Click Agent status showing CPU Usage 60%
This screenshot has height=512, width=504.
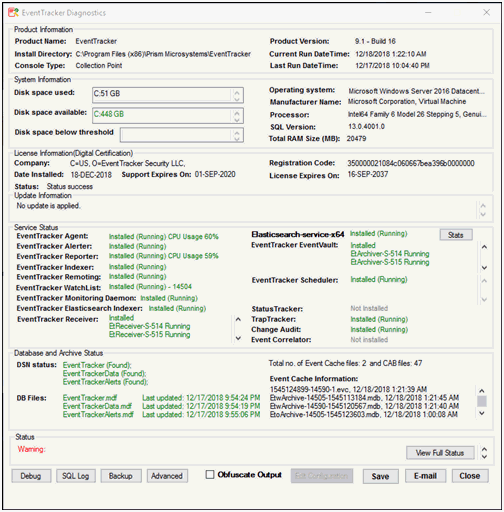tap(164, 237)
